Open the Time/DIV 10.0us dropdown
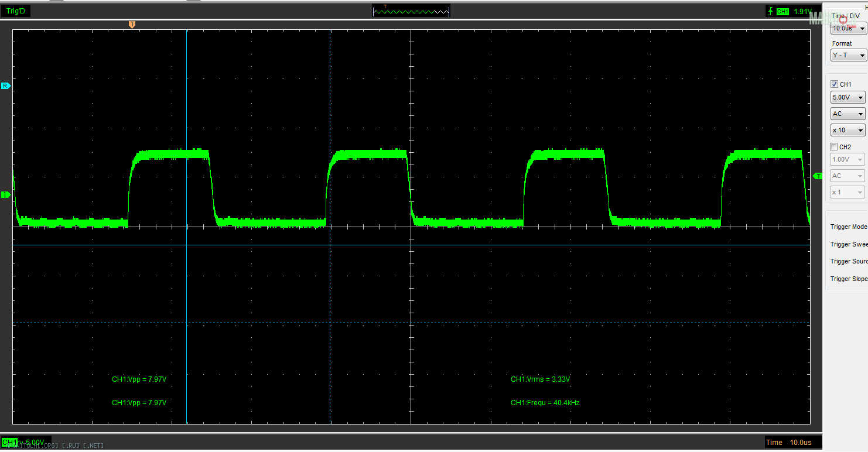868x452 pixels. pyautogui.click(x=848, y=28)
